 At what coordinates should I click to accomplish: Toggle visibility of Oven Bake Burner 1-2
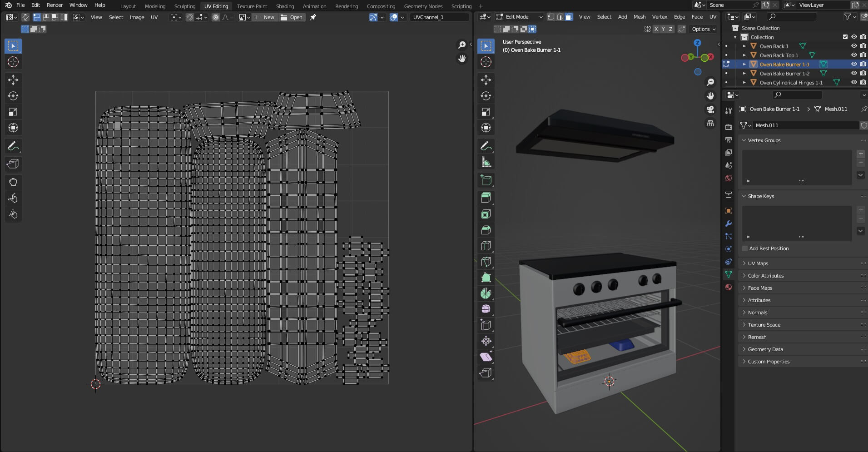(x=854, y=73)
